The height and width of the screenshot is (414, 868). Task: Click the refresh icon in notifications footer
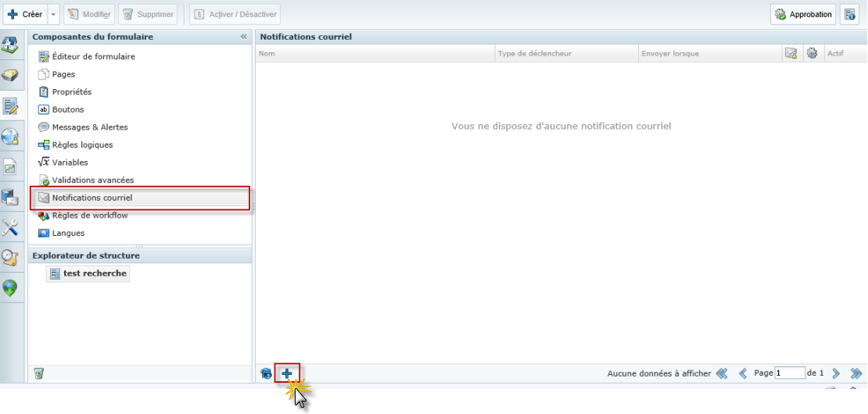click(x=267, y=373)
